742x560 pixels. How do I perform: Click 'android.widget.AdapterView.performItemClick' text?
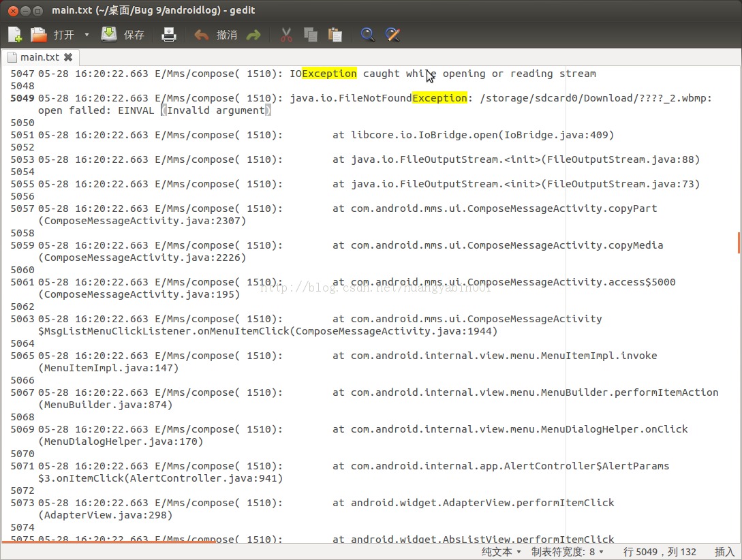(x=482, y=503)
